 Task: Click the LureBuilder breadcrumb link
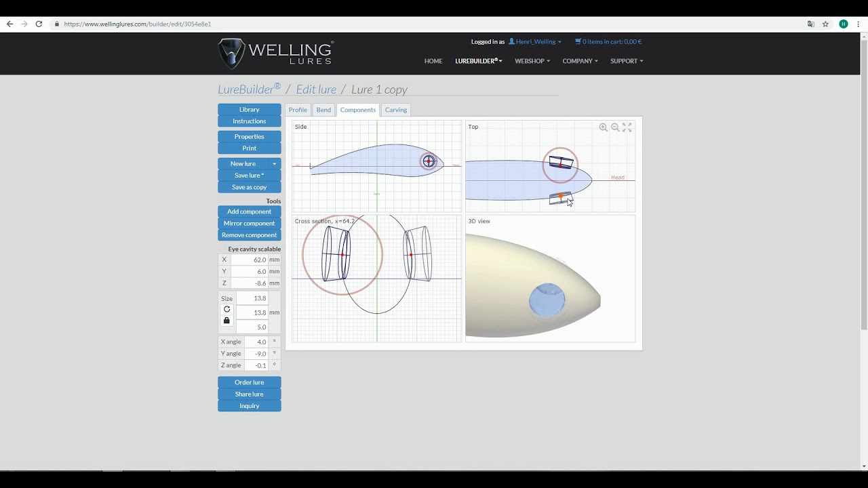point(249,89)
